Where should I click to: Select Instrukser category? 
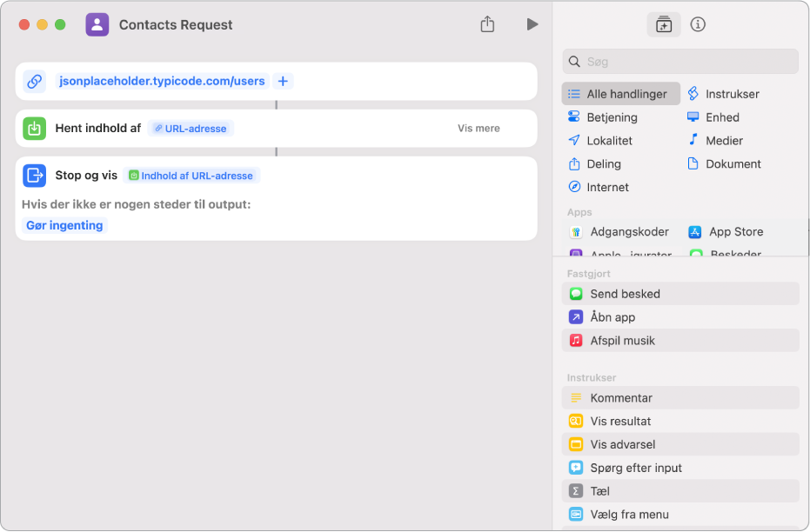coord(724,94)
